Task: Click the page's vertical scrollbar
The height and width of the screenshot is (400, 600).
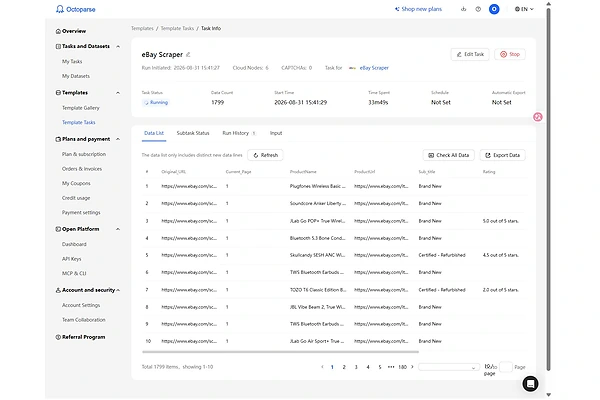Action: pyautogui.click(x=548, y=189)
